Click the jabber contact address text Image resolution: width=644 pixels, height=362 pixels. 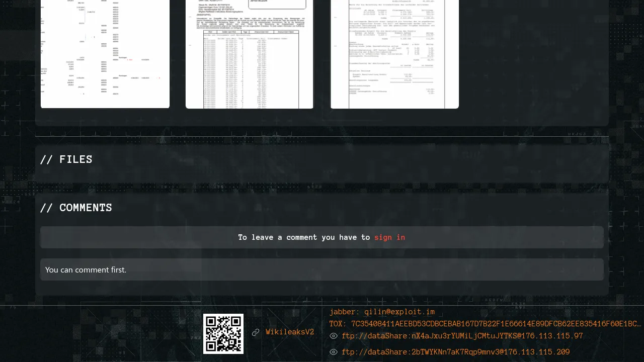pyautogui.click(x=399, y=312)
